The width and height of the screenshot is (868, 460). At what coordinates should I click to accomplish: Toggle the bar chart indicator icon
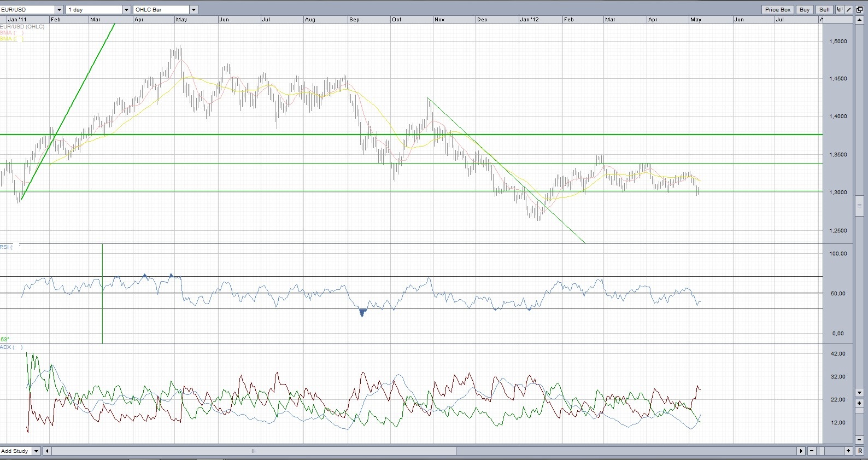[840, 9]
